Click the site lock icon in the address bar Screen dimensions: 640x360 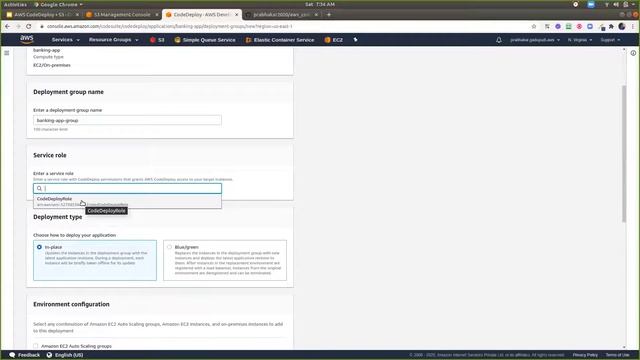point(42,26)
